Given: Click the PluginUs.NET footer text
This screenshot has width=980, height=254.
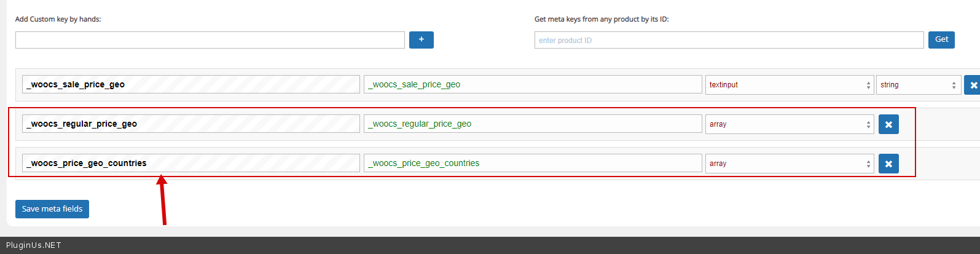Looking at the screenshot, I should point(34,245).
